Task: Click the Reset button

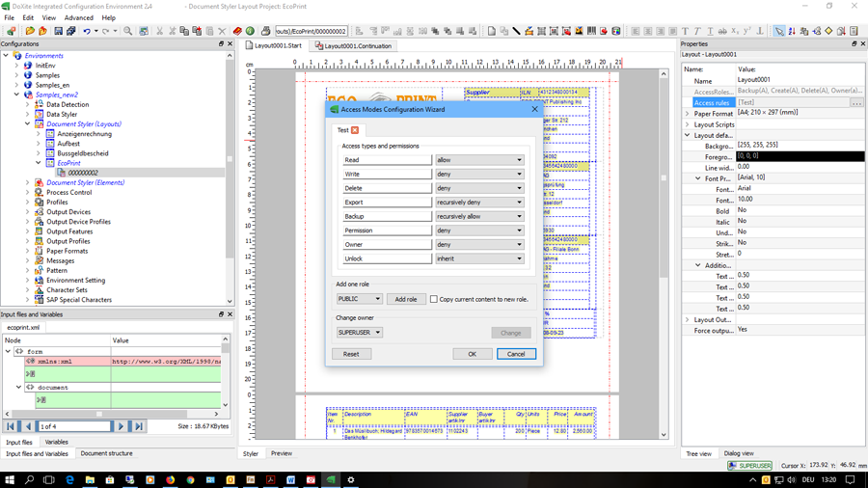Action: tap(351, 354)
